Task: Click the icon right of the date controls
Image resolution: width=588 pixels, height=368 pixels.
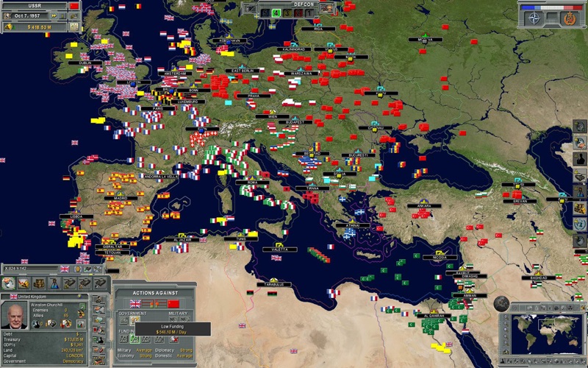Action: (x=74, y=16)
